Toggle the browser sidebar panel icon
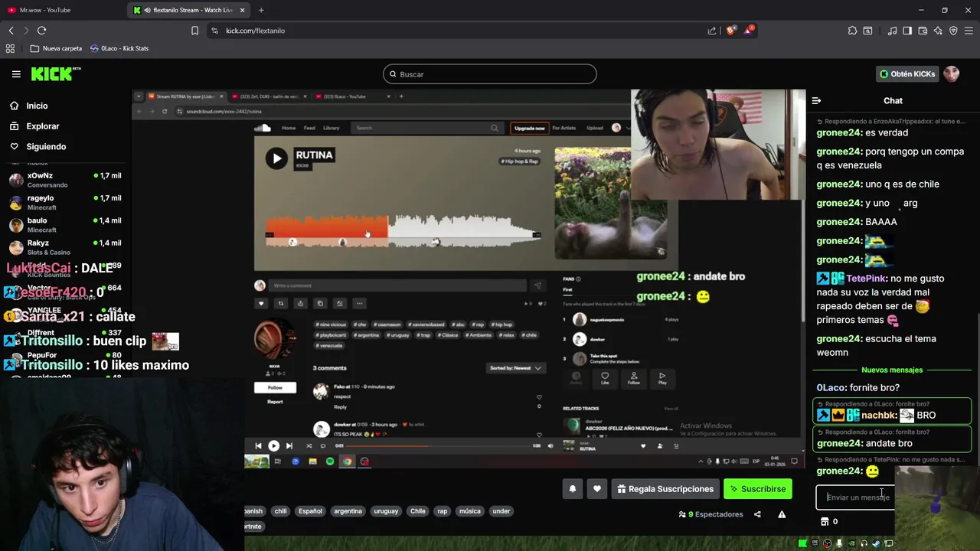 907,31
